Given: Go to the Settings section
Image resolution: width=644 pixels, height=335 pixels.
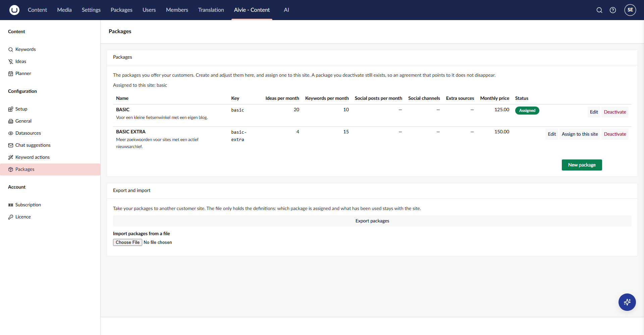Looking at the screenshot, I should coord(91,10).
